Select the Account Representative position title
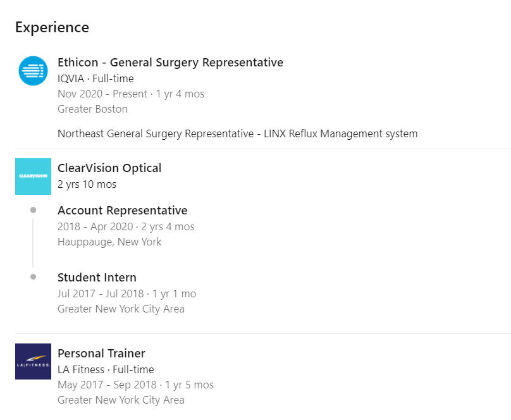This screenshot has width=511, height=420. point(122,211)
